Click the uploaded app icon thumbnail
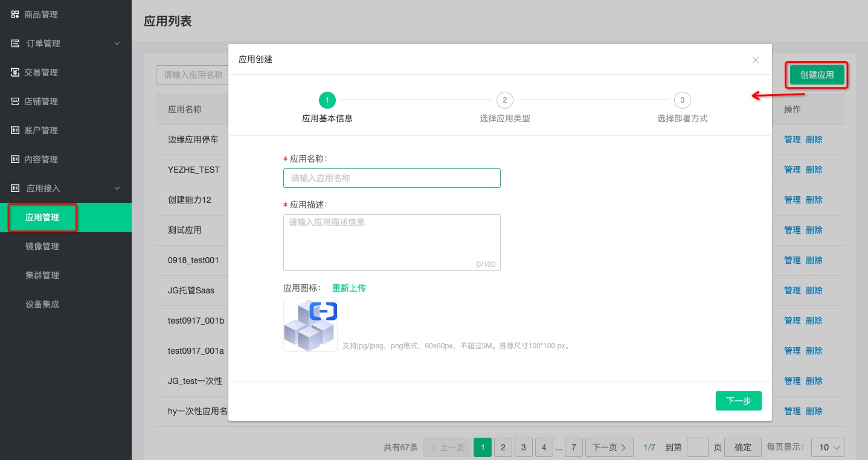The height and width of the screenshot is (460, 868). coord(310,325)
